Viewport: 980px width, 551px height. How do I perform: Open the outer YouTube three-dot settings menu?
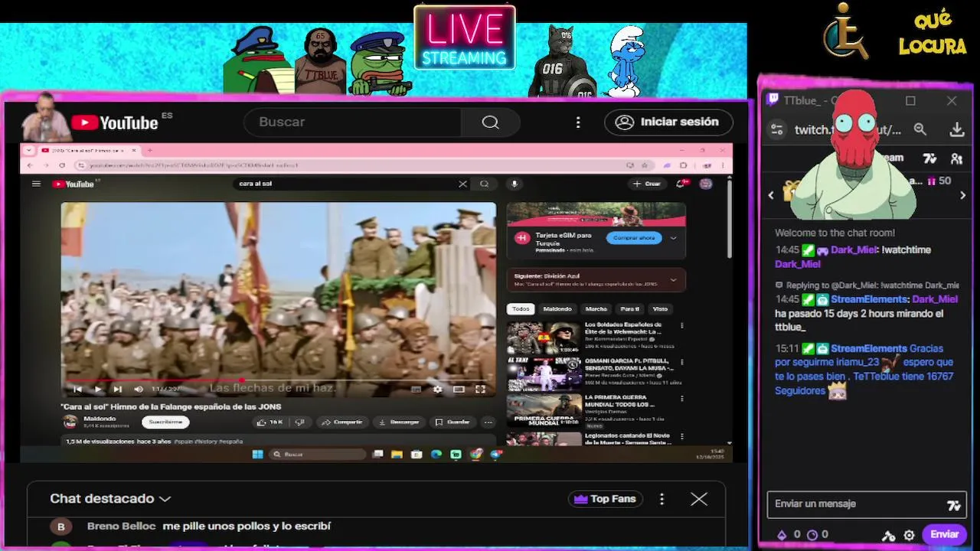coord(578,122)
